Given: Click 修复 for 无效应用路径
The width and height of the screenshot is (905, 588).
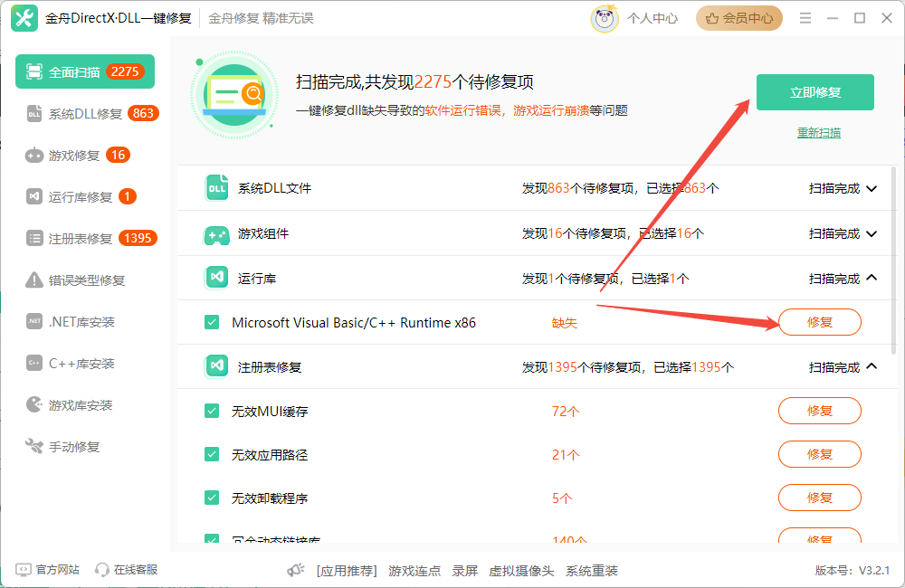Looking at the screenshot, I should 820,454.
